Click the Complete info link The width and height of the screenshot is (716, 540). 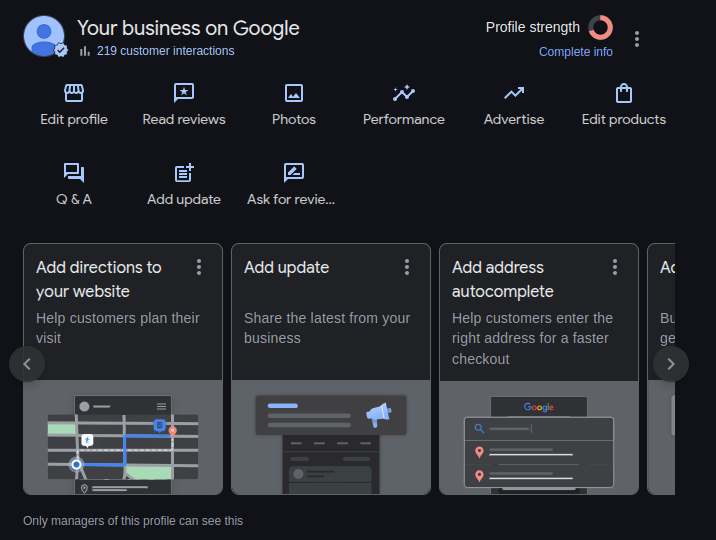[x=576, y=52]
